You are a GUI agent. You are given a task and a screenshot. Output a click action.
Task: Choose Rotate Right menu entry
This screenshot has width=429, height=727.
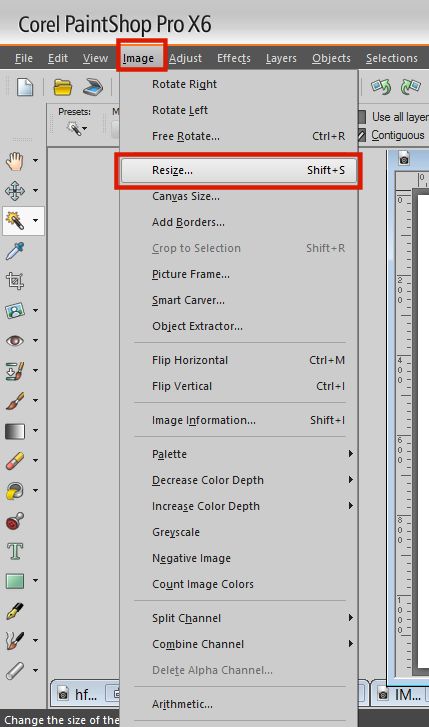point(239,84)
